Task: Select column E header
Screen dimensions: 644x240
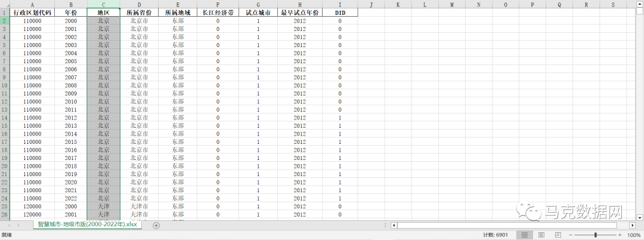Action: [x=178, y=5]
